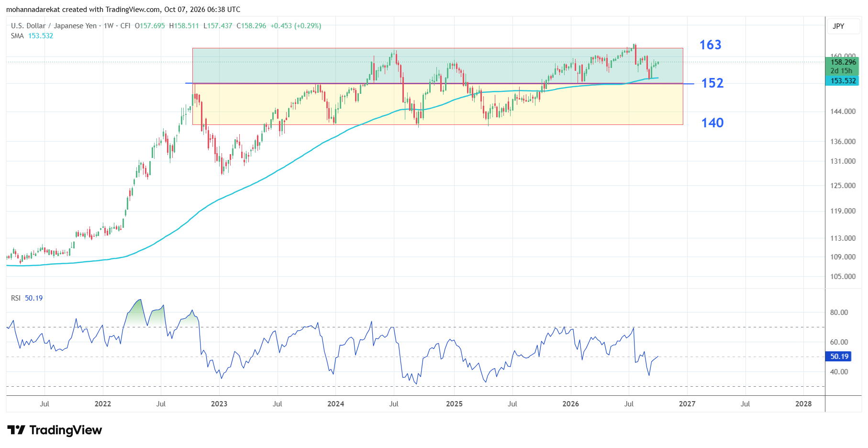Viewport: 868px width, 448px height.
Task: Select the 163 resistance annotation text
Action: [710, 45]
